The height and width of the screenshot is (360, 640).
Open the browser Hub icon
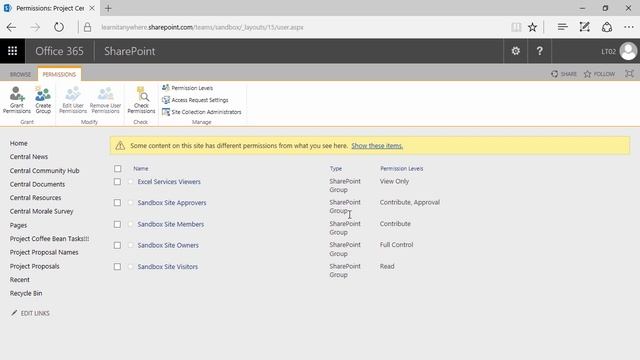click(562, 27)
